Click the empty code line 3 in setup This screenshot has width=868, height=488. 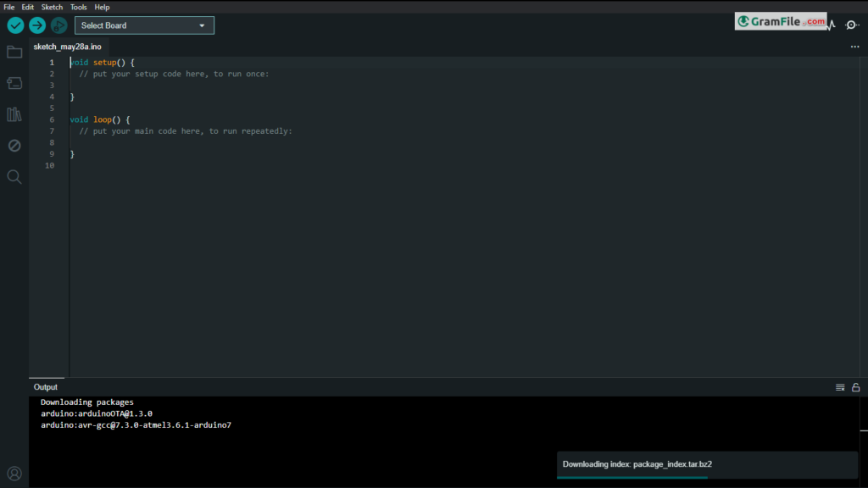(170, 86)
